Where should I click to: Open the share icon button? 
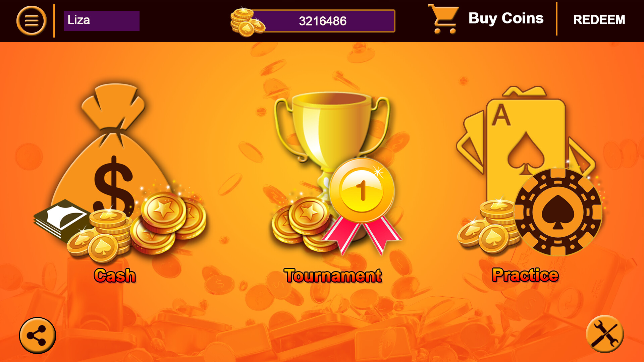pyautogui.click(x=37, y=335)
